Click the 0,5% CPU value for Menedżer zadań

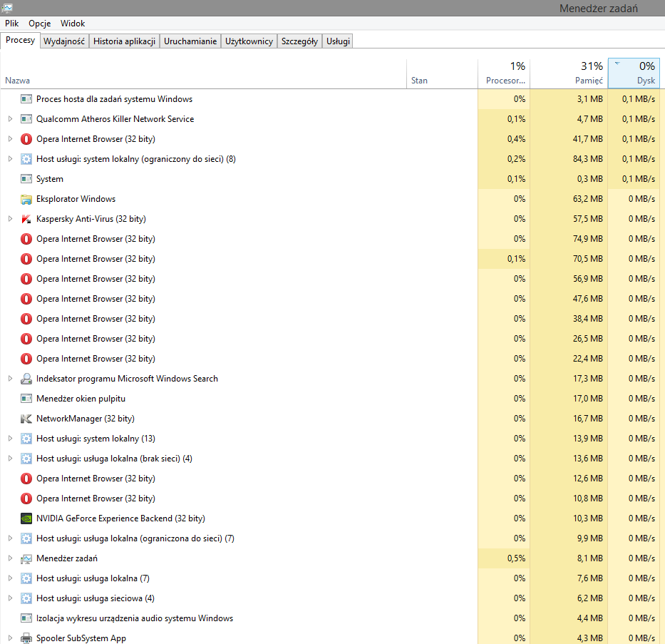click(516, 558)
